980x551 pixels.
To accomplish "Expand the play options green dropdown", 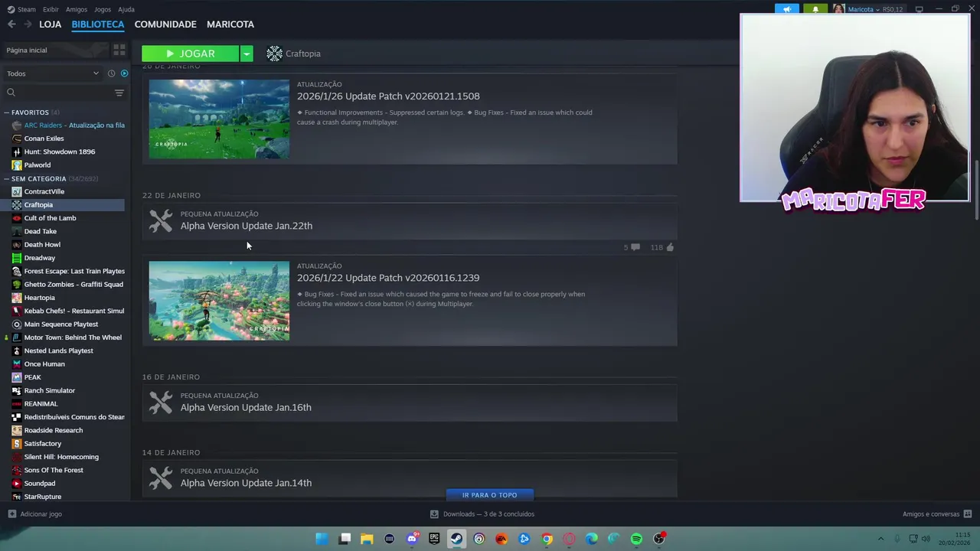I will click(x=247, y=54).
